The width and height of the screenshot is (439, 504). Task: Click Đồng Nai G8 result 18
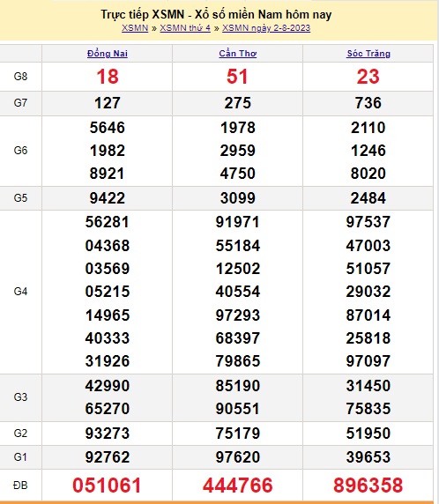tap(108, 77)
